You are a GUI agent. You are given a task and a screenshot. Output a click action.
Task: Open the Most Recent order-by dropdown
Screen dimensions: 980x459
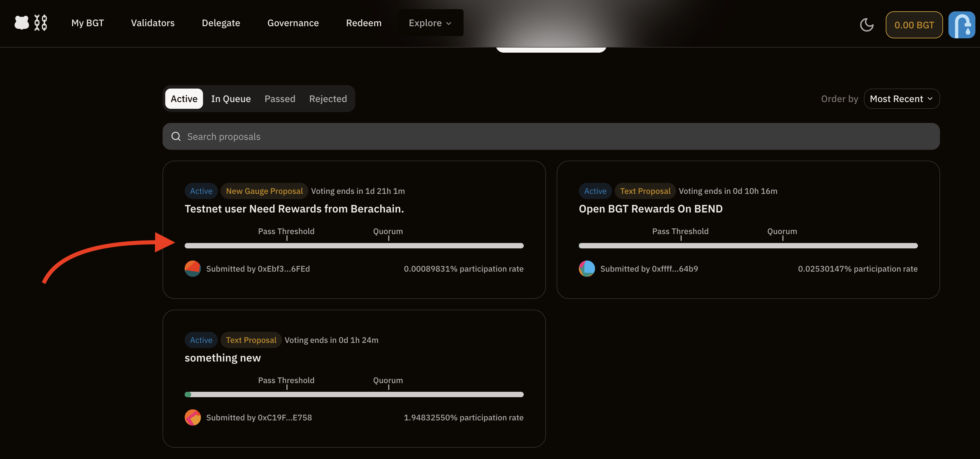tap(901, 99)
